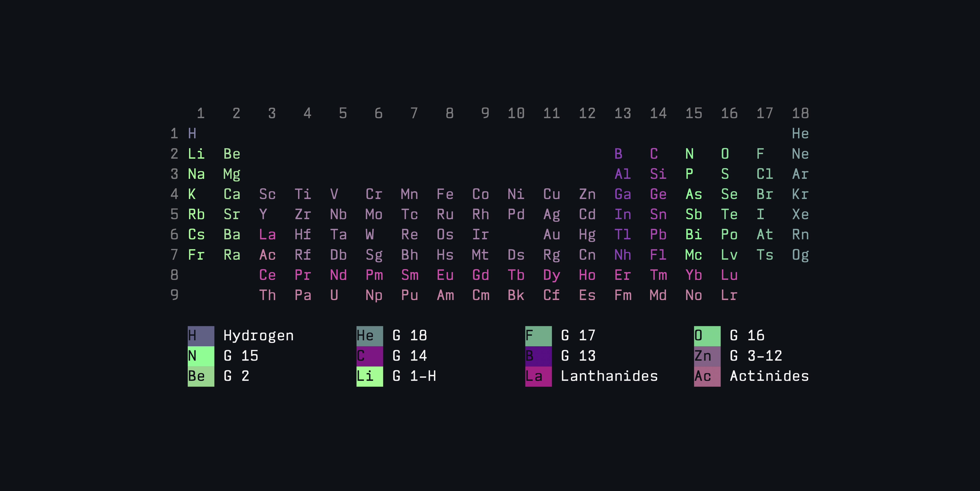Image resolution: width=980 pixels, height=491 pixels.
Task: Select the G 3-12 legend swatch Zn
Action: (x=707, y=356)
